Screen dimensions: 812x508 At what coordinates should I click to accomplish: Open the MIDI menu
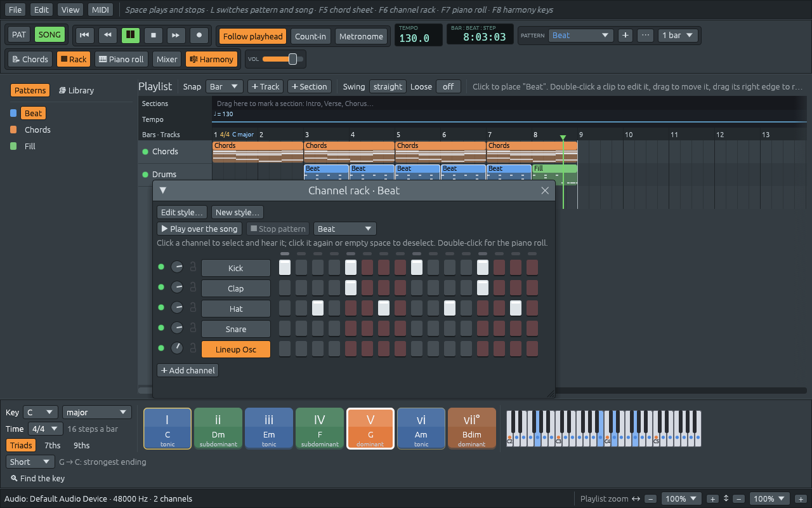[x=99, y=10]
